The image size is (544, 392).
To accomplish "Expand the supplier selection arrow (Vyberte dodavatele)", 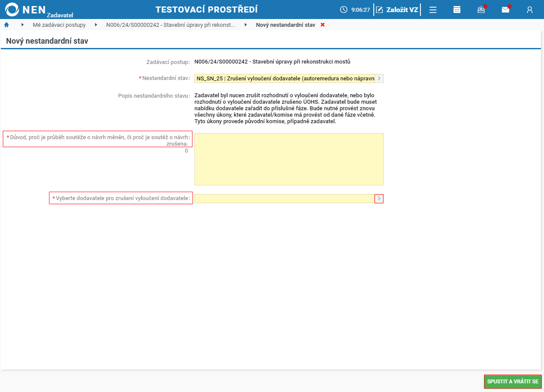I will point(379,198).
